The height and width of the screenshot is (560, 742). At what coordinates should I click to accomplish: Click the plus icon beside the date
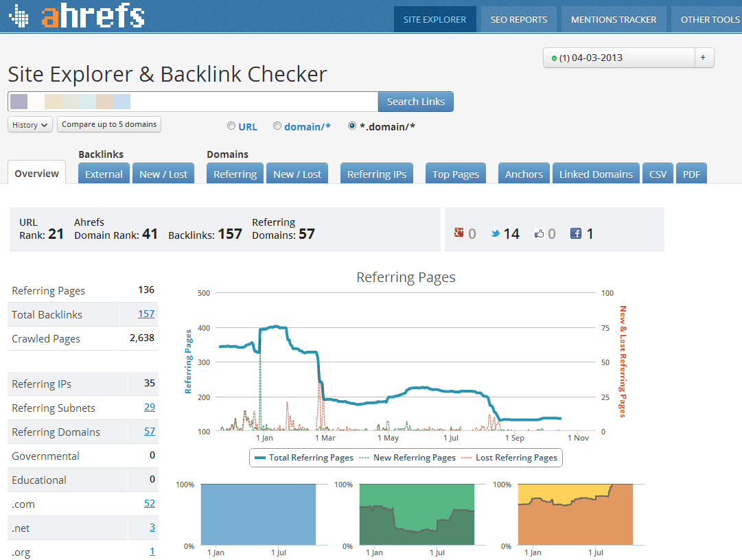click(x=704, y=58)
